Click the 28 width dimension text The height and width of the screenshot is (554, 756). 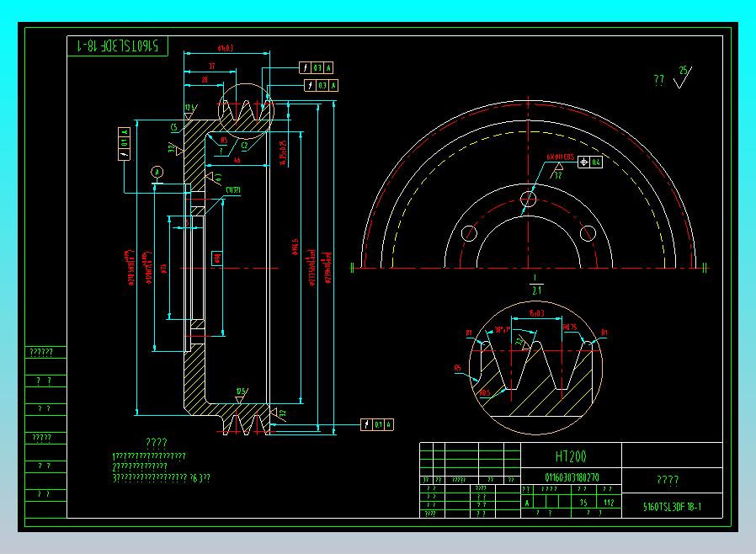(205, 79)
